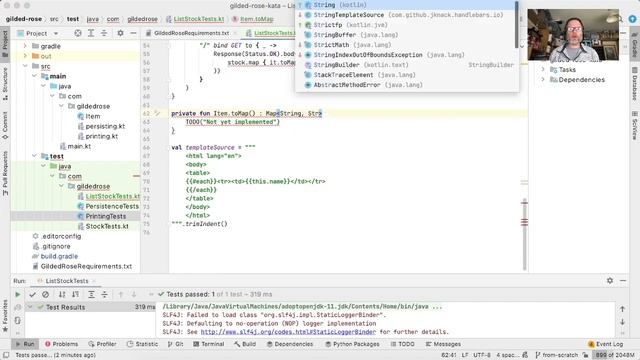The width and height of the screenshot is (640, 360).
Task: Toggle show ignored tests icon
Action: [45, 294]
